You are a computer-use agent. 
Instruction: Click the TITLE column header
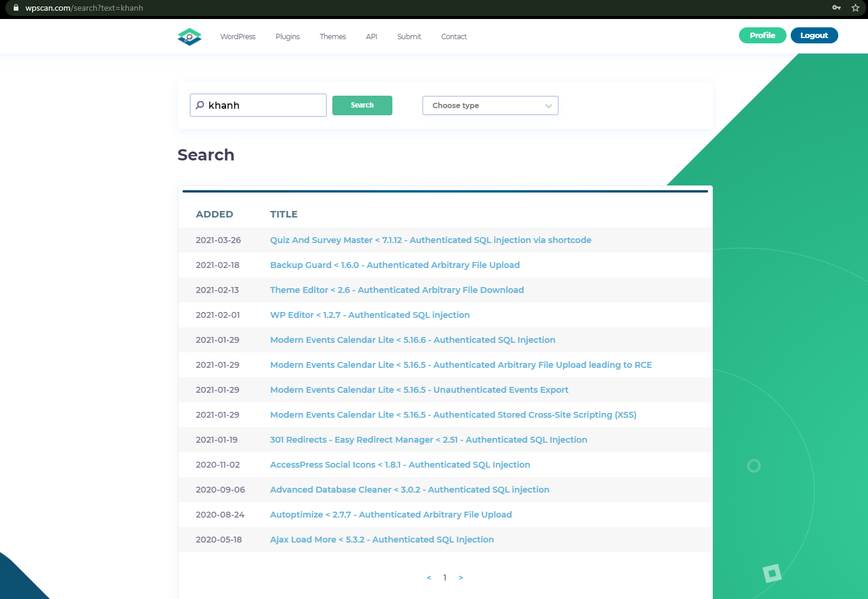coord(284,215)
